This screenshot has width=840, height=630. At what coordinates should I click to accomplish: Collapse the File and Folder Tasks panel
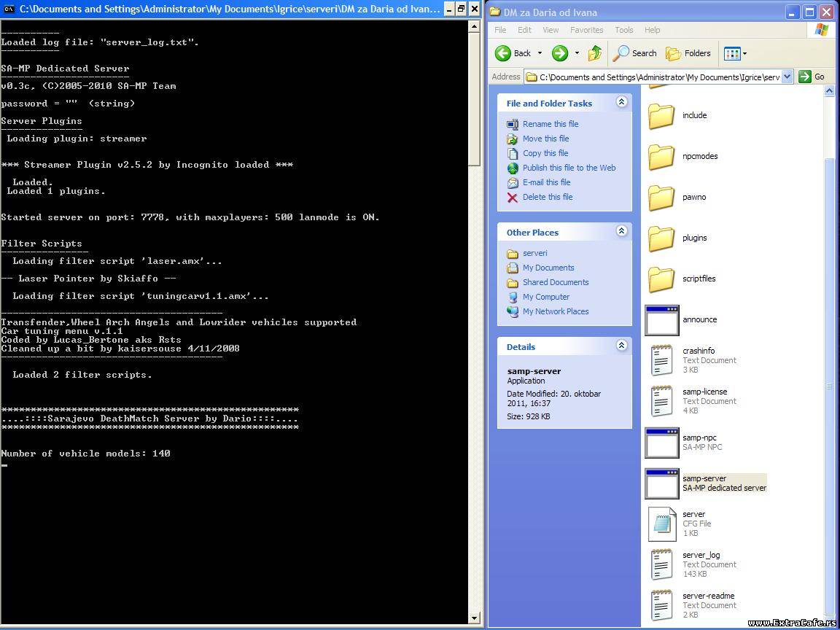click(x=621, y=103)
